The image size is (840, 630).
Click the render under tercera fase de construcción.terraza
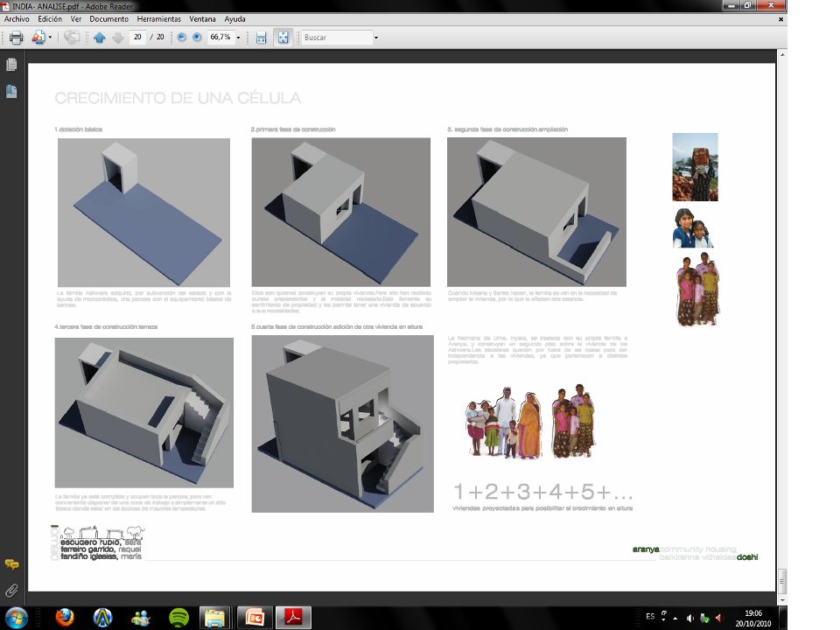144,412
